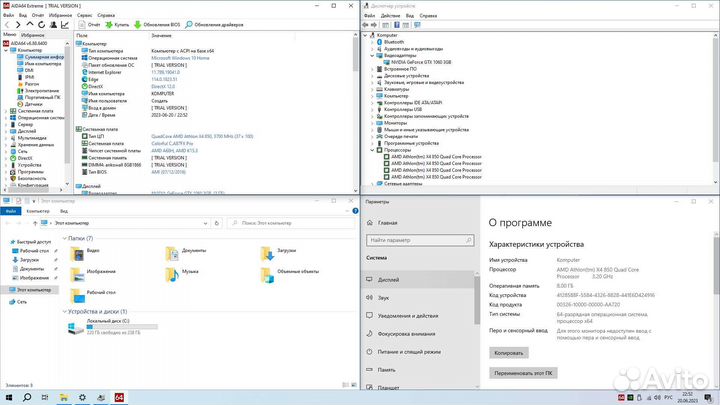The width and height of the screenshot is (720, 405).
Task: Expand Дисплей node in AIDA64 tree
Action: [x=6, y=131]
